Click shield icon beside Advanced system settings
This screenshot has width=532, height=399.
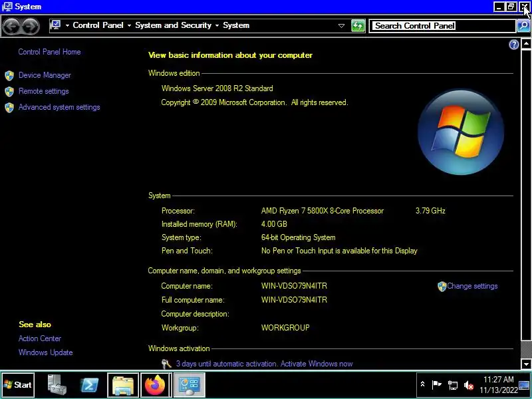click(9, 108)
